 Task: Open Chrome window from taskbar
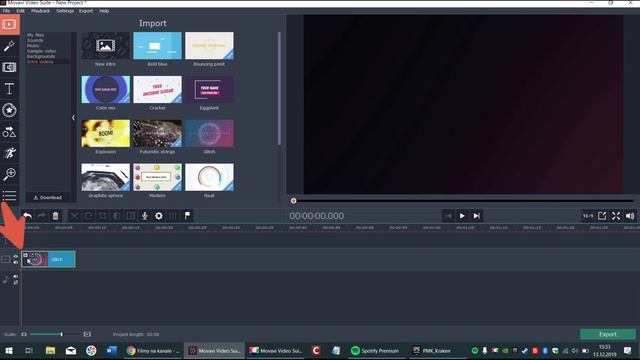(153, 351)
